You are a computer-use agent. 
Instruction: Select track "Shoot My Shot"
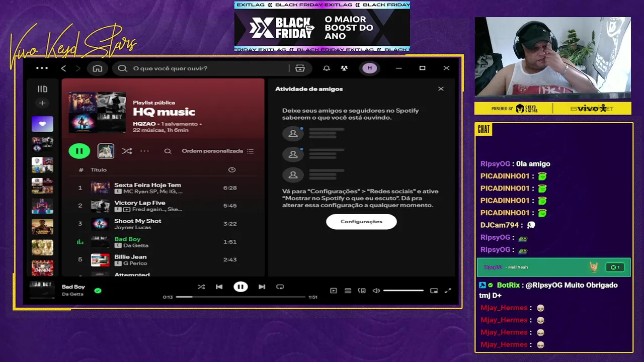coord(159,224)
